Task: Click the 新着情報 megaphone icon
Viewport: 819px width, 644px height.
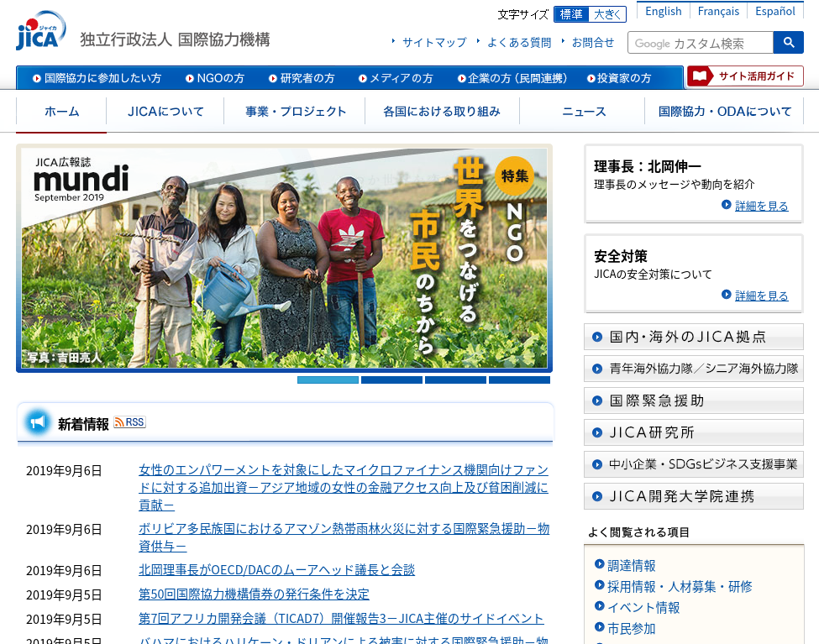Action: pyautogui.click(x=37, y=422)
